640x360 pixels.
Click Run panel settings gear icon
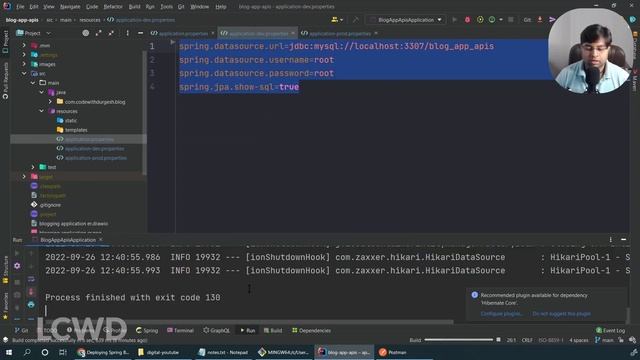17,266
